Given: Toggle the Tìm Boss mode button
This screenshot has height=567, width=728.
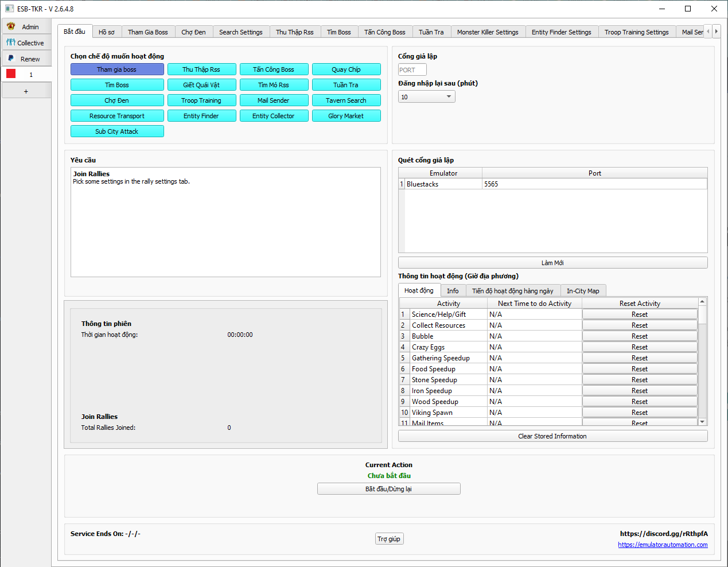Looking at the screenshot, I should click(x=117, y=85).
